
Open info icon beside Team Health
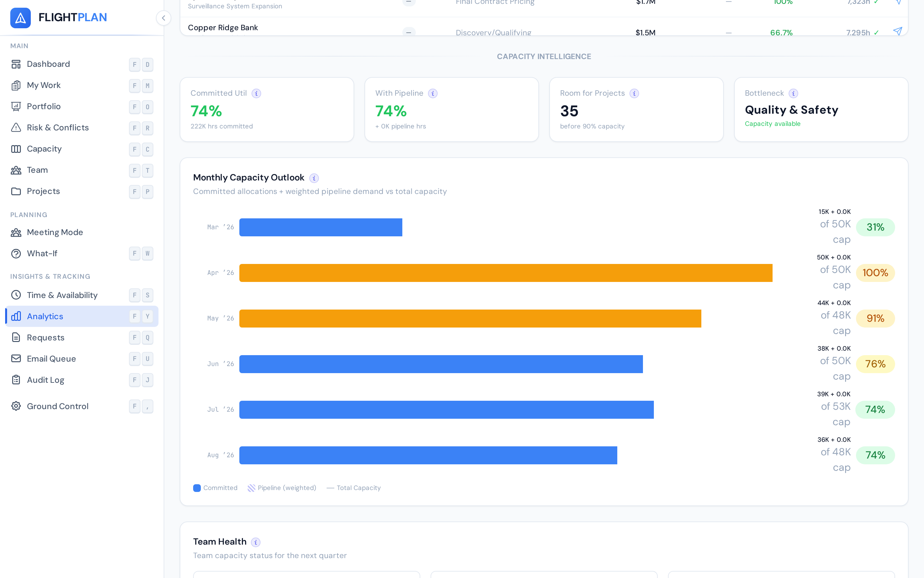256,542
